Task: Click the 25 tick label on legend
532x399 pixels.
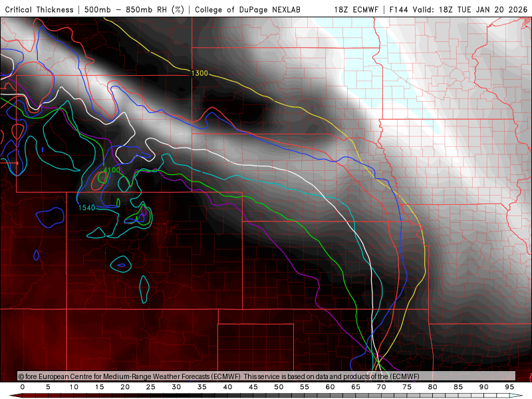Action: [151, 387]
